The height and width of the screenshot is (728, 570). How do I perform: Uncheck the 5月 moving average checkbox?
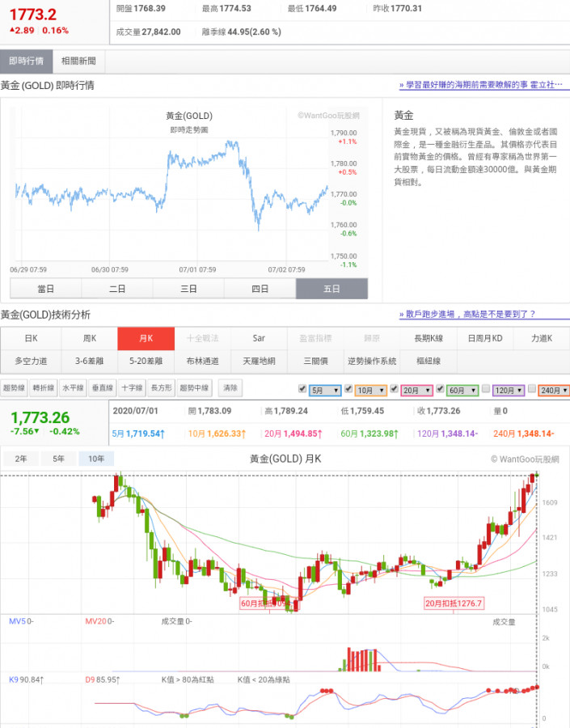click(302, 388)
